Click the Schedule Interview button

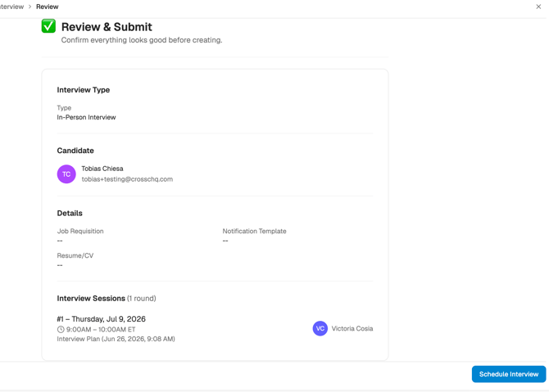coord(509,374)
